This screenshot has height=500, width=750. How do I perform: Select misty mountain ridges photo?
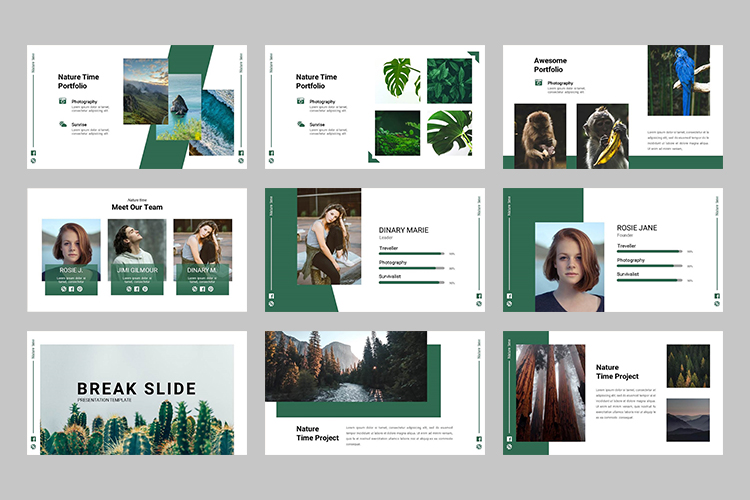(688, 420)
